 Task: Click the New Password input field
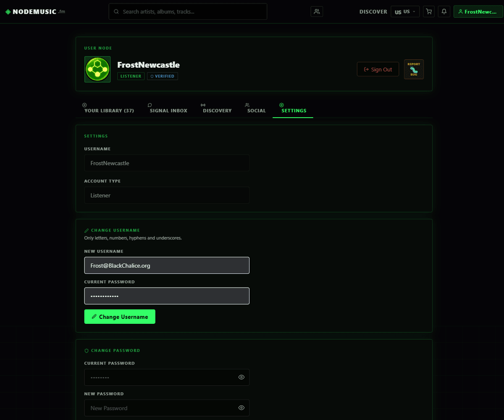click(167, 408)
